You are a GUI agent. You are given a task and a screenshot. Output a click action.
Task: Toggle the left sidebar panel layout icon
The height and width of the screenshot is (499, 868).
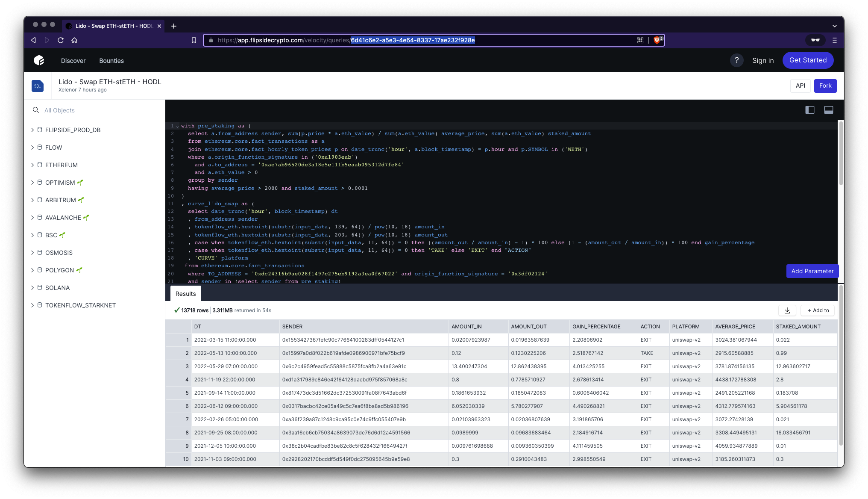point(810,110)
